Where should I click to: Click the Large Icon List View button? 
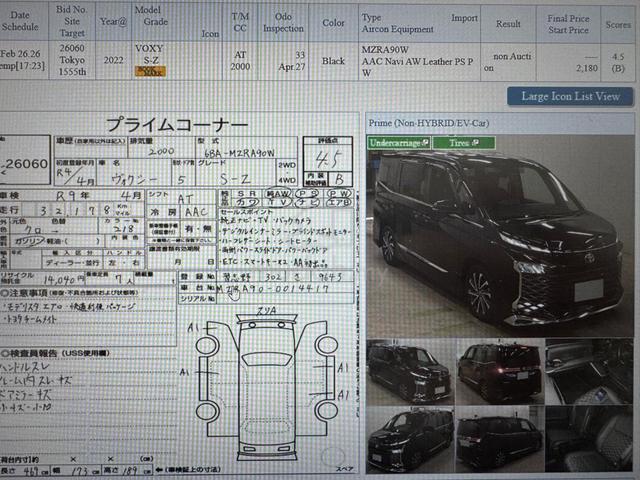pyautogui.click(x=570, y=96)
